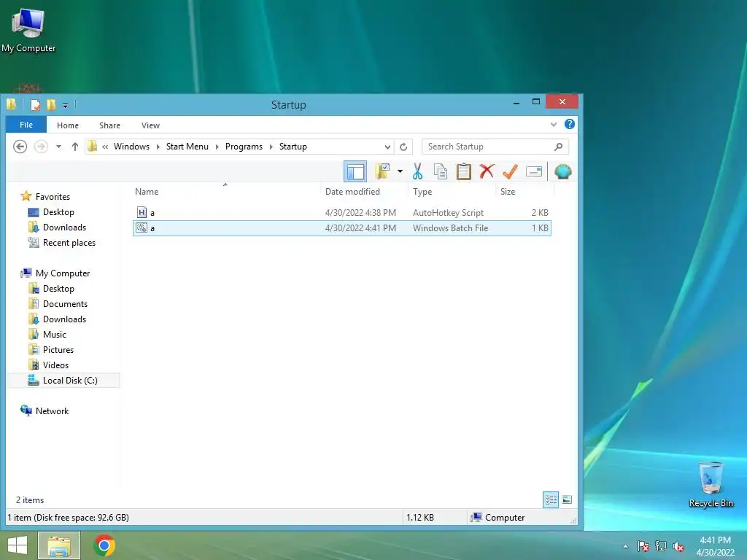Click File Explorer on the taskbar
This screenshot has height=560, width=747.
[59, 545]
